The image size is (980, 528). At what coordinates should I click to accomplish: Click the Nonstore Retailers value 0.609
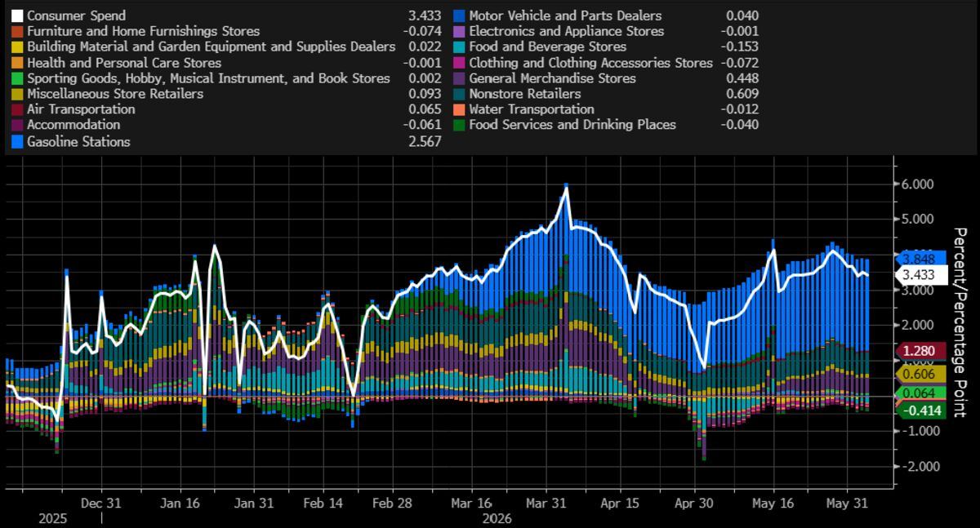point(742,94)
